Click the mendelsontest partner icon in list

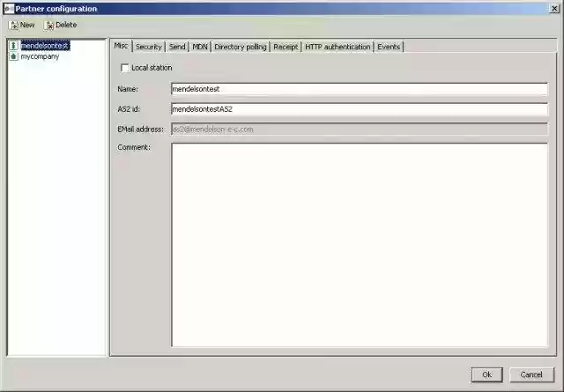click(x=13, y=45)
